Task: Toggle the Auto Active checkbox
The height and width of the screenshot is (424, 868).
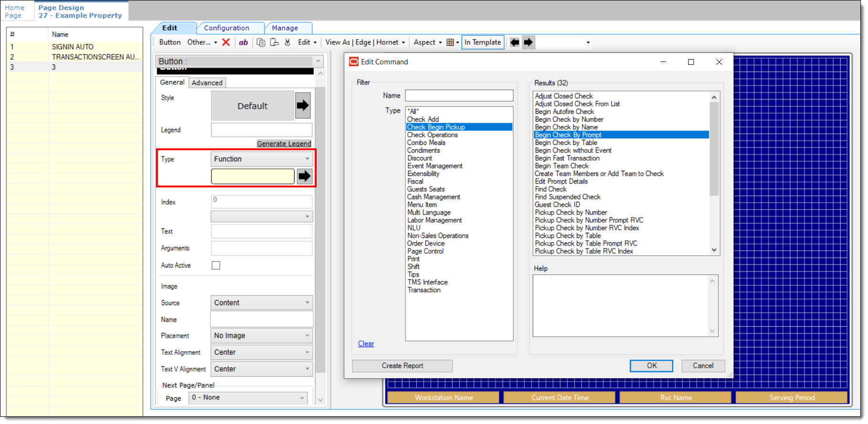Action: (x=216, y=266)
